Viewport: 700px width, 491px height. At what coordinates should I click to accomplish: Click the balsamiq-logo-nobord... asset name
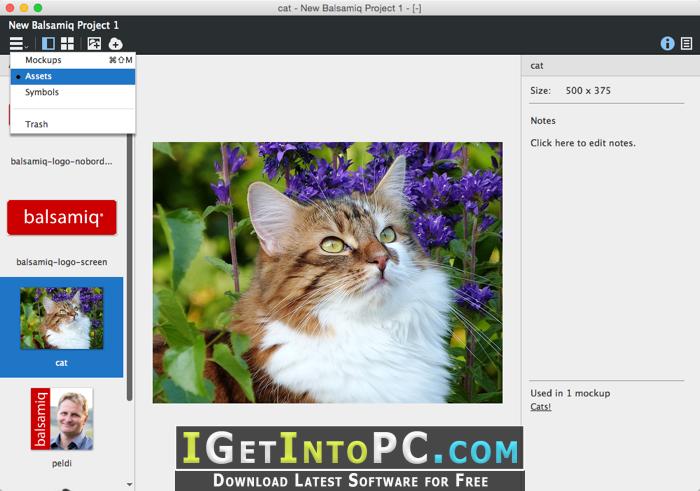(62, 161)
